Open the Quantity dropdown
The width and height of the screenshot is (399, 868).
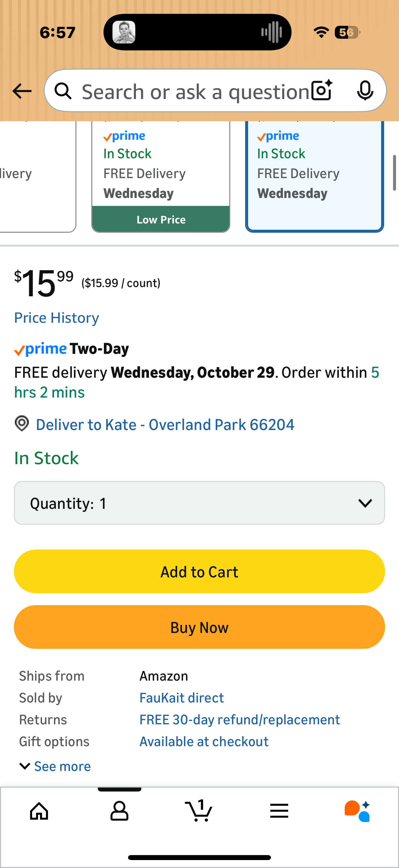tap(199, 503)
